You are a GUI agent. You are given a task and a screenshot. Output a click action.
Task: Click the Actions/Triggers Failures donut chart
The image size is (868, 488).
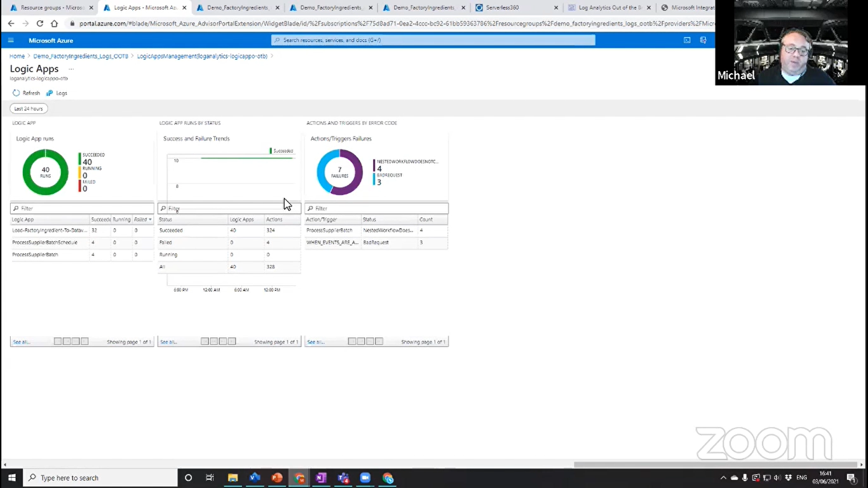click(339, 172)
